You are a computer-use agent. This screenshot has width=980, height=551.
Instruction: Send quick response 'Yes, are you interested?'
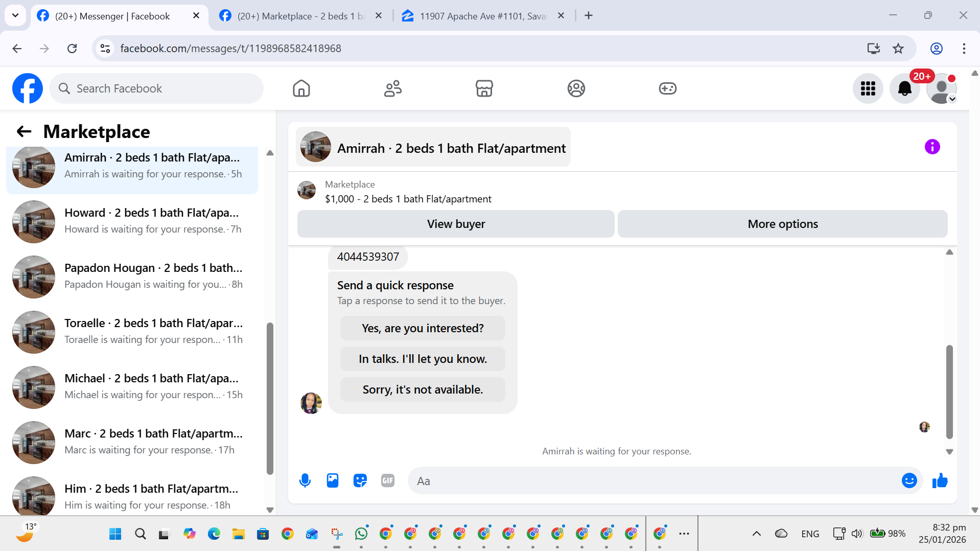423,328
